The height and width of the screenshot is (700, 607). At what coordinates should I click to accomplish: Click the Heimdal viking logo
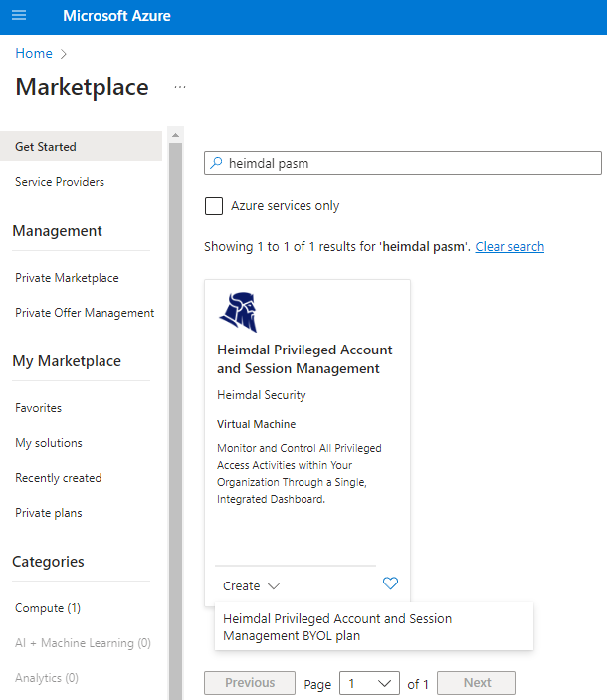tap(239, 312)
